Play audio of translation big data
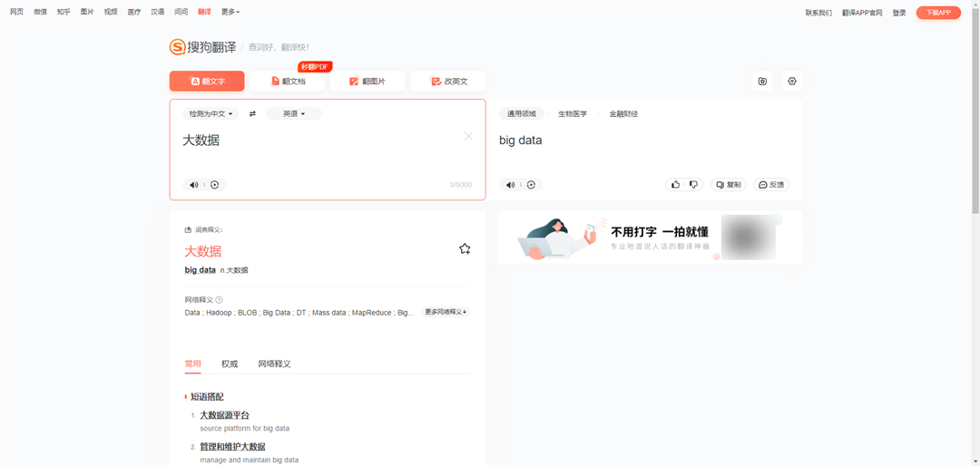 pyautogui.click(x=510, y=185)
